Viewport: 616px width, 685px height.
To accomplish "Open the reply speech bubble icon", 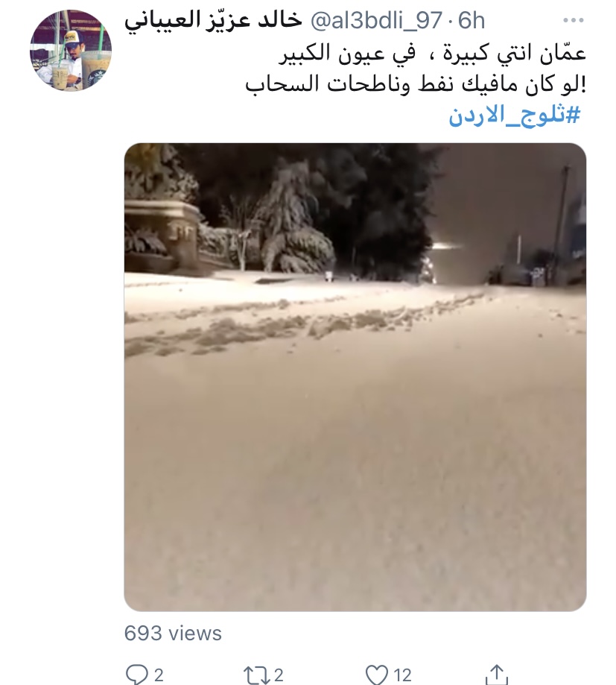I will [136, 674].
